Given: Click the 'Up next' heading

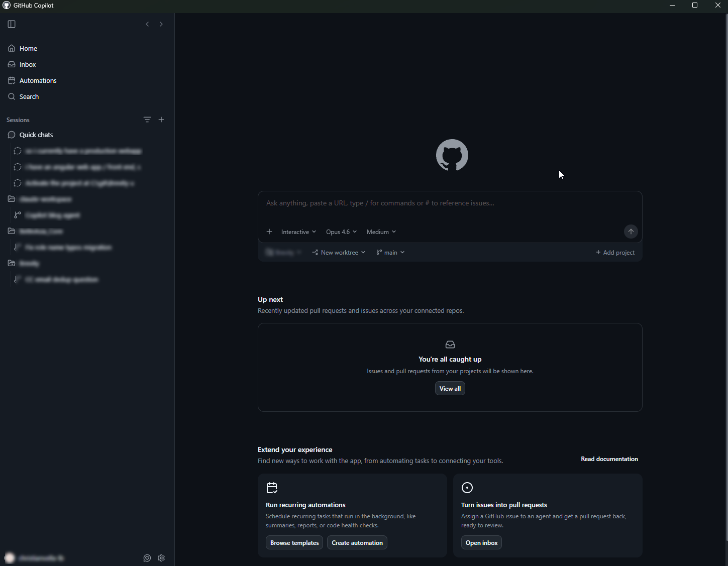Looking at the screenshot, I should [270, 299].
